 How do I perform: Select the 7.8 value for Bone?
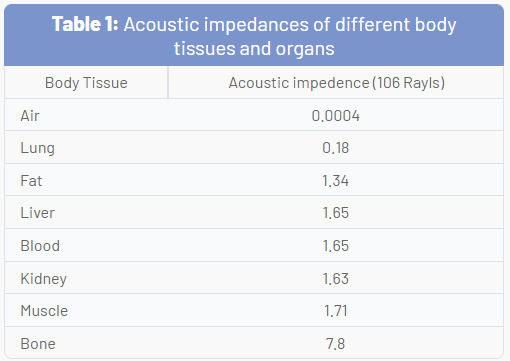(335, 344)
